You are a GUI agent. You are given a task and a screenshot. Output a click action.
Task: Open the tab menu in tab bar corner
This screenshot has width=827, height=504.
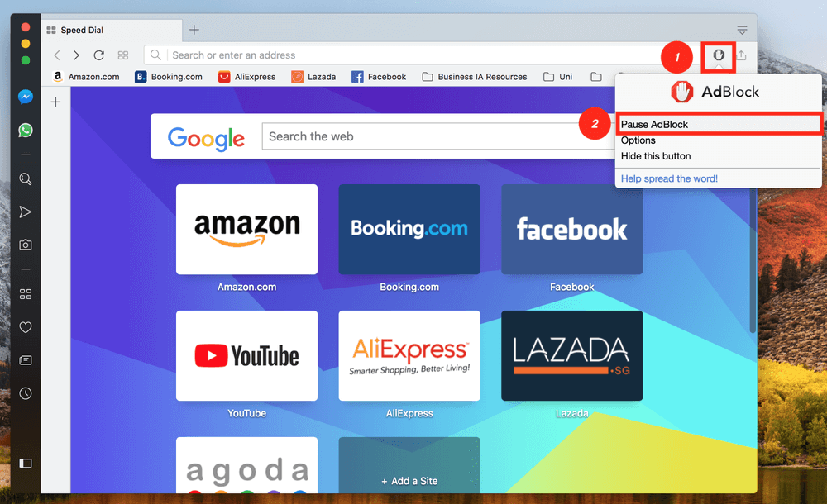(x=742, y=30)
